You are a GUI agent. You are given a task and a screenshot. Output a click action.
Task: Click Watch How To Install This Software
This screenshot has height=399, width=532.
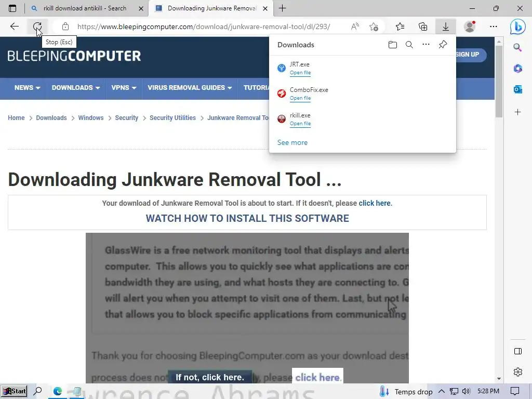pyautogui.click(x=247, y=218)
